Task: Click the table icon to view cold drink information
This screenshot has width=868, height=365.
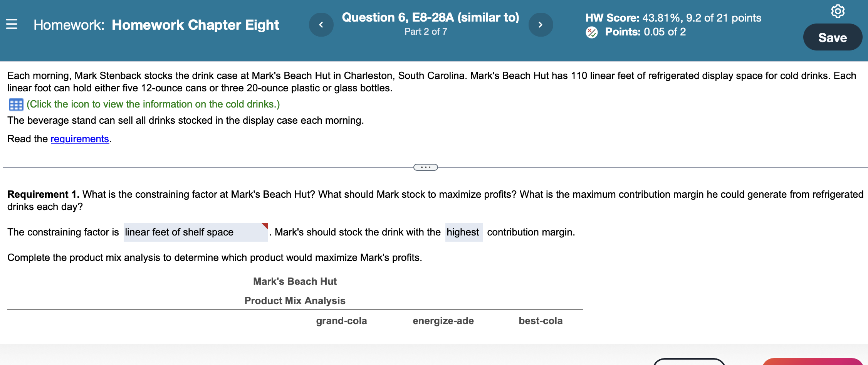Action: pos(15,104)
